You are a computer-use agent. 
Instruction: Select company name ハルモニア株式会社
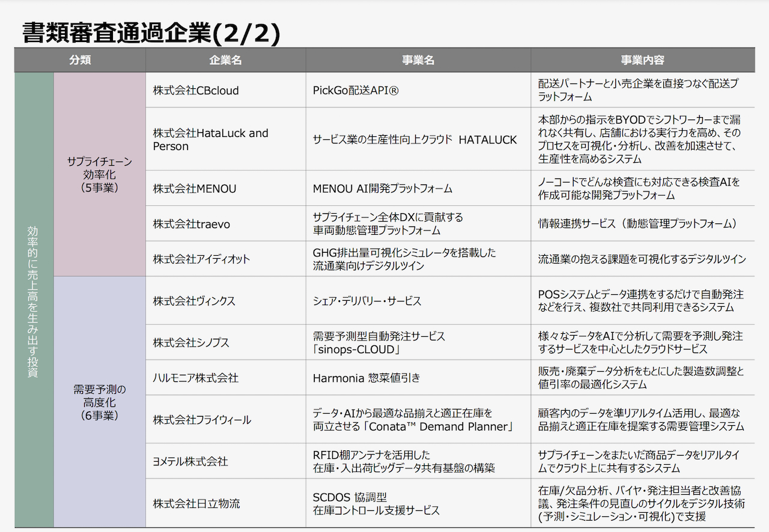coord(196,378)
